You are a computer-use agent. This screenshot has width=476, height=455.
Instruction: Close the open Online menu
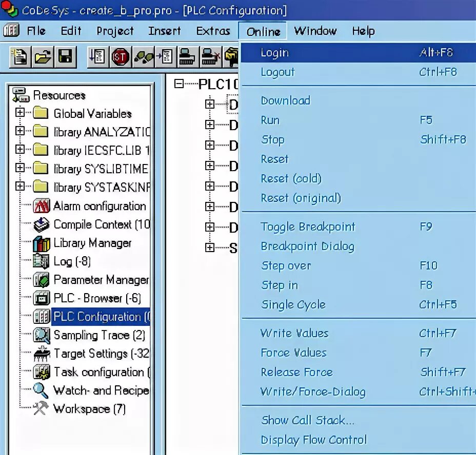[263, 31]
